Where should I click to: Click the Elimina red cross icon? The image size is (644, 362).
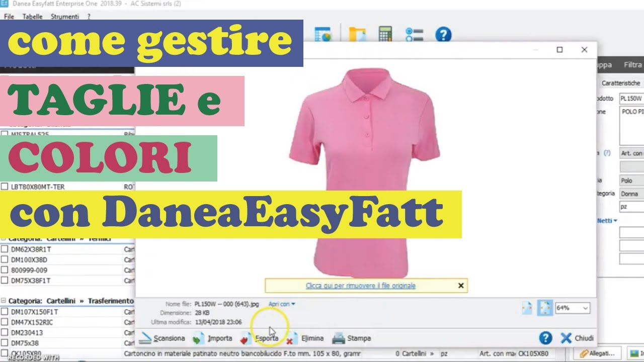point(292,338)
